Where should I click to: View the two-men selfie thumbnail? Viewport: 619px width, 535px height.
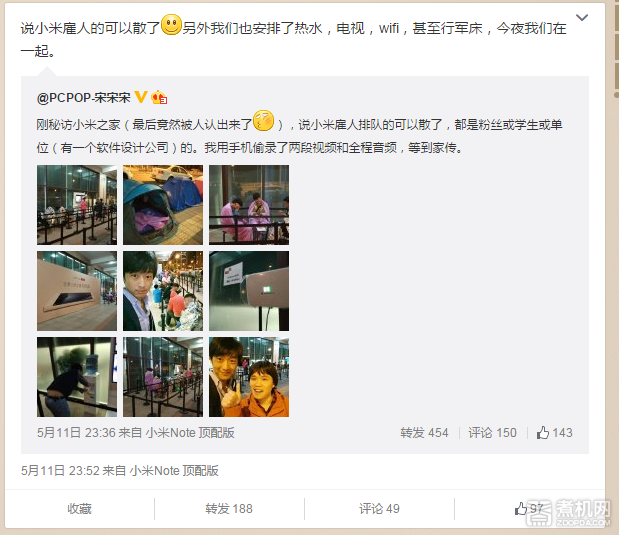249,377
